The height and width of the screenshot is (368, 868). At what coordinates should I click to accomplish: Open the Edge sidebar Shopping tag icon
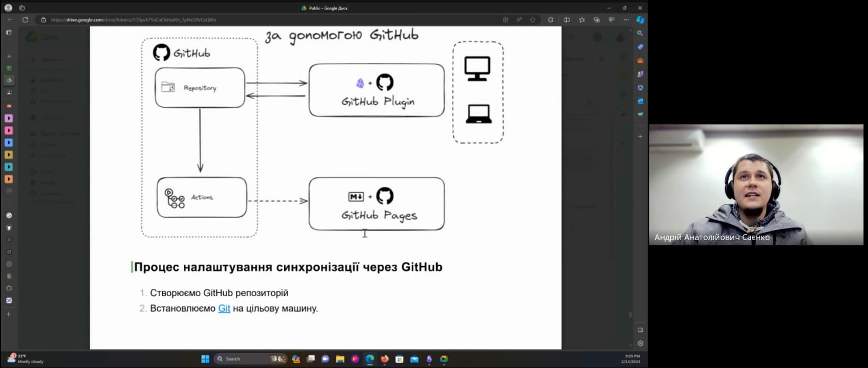pos(640,47)
